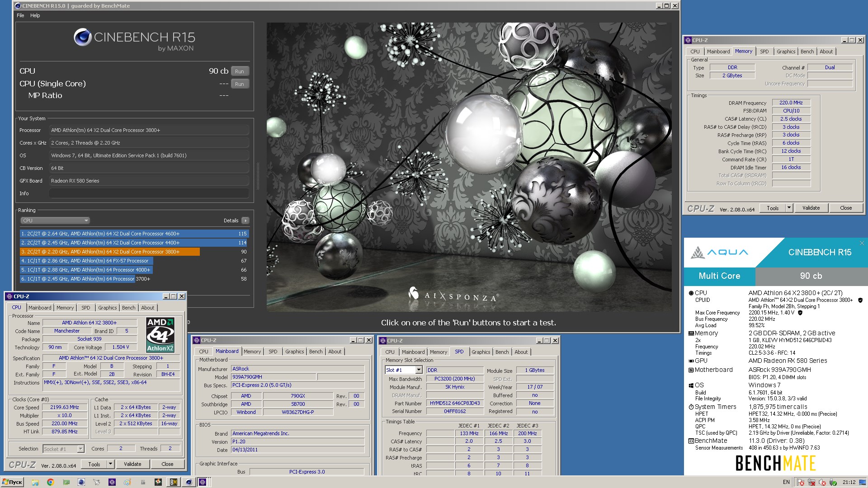Click the green graphics card taskbar icon
Viewport: 868px width, 488px height.
tap(66, 482)
